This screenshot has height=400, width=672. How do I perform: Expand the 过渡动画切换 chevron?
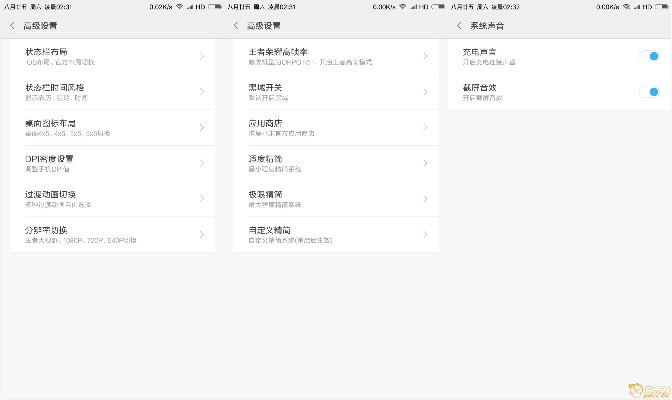pos(201,199)
